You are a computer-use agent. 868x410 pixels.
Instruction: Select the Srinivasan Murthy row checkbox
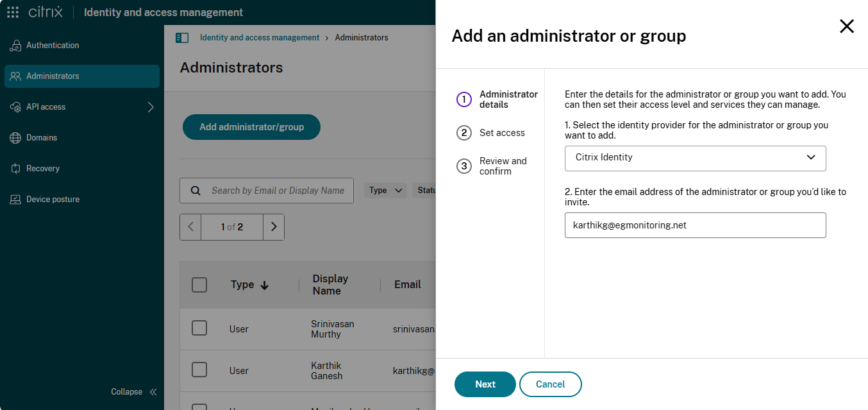click(199, 329)
